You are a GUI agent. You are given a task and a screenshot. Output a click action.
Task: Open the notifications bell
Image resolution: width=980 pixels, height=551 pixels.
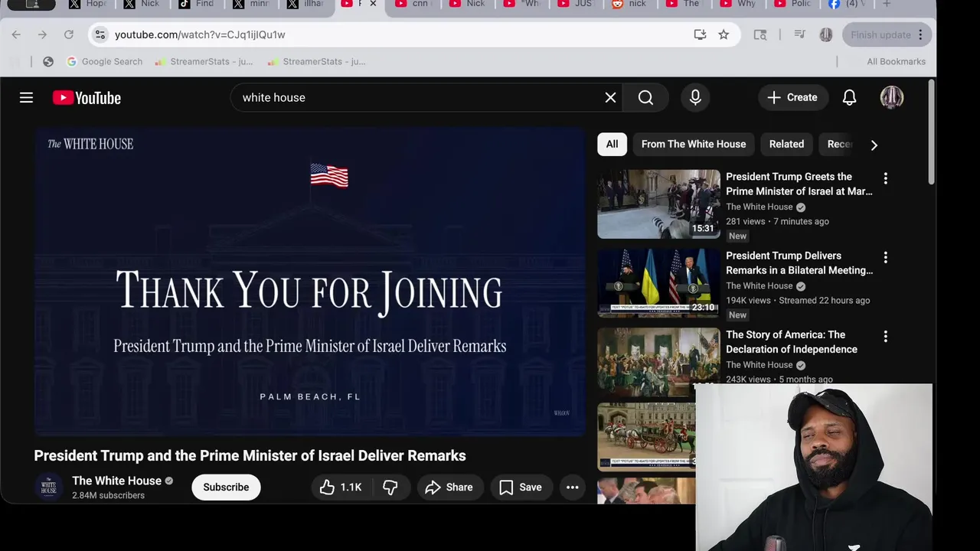tap(849, 97)
